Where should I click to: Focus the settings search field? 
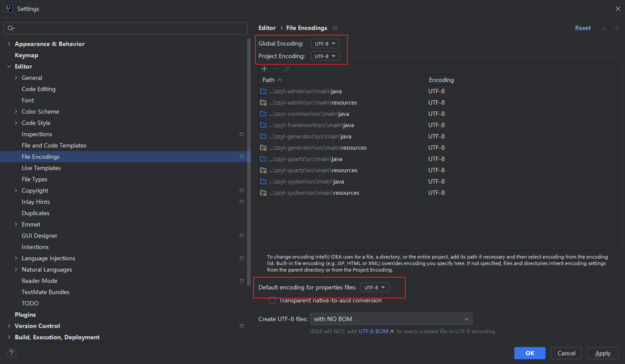[126, 28]
